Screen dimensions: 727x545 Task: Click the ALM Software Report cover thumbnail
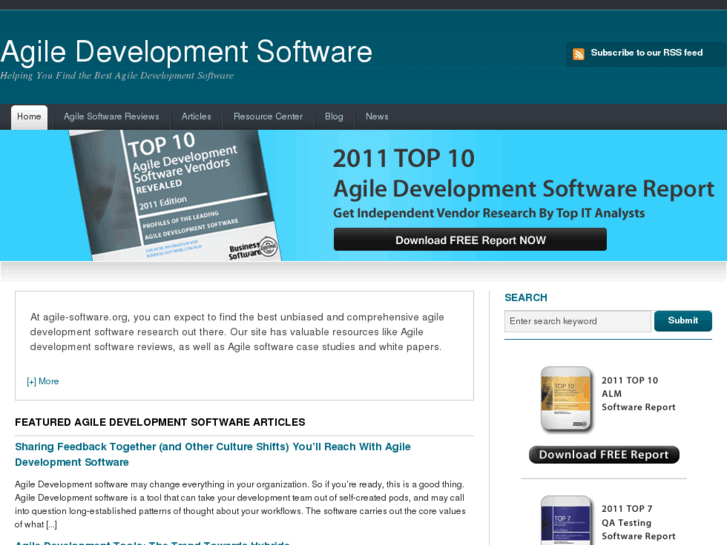566,399
